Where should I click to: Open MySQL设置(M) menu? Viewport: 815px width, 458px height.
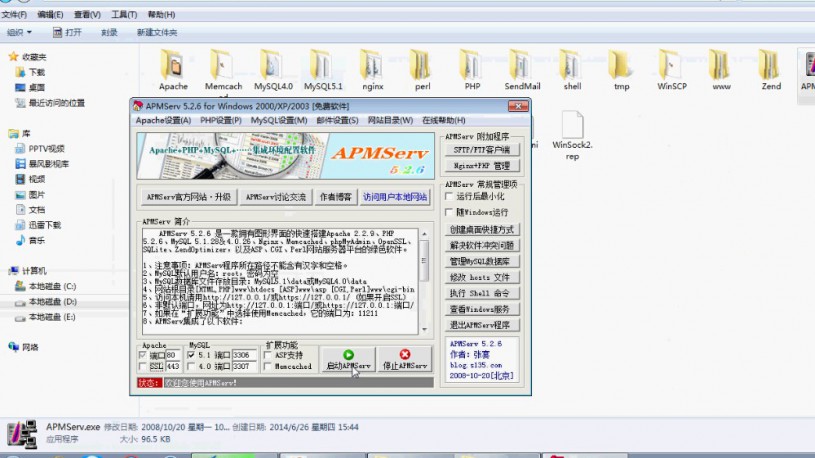tap(279, 120)
